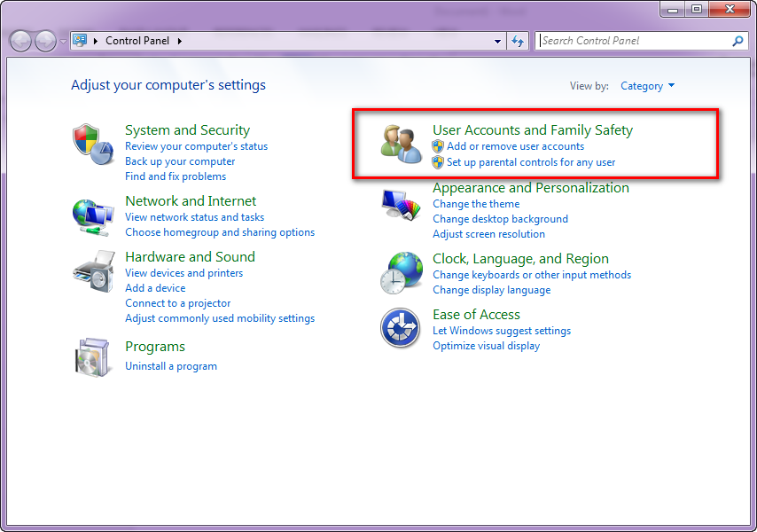Select Change desktop background
The width and height of the screenshot is (757, 532).
pos(500,219)
